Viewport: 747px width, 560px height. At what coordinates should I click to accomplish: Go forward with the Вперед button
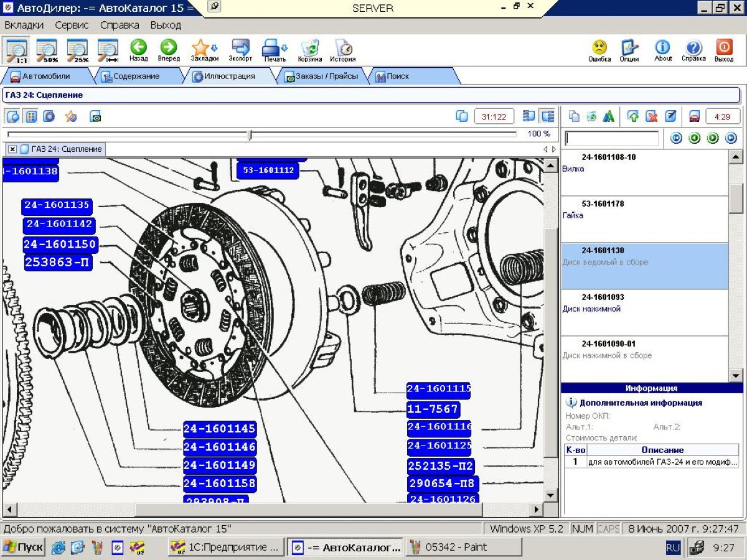pos(169,50)
